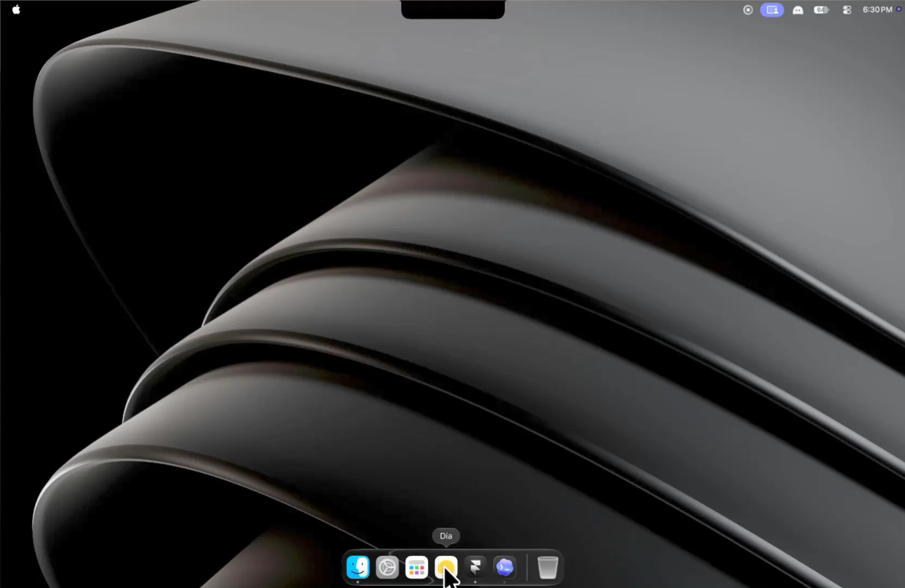The height and width of the screenshot is (588, 905).
Task: Open the Framer app in Dock
Action: point(475,567)
